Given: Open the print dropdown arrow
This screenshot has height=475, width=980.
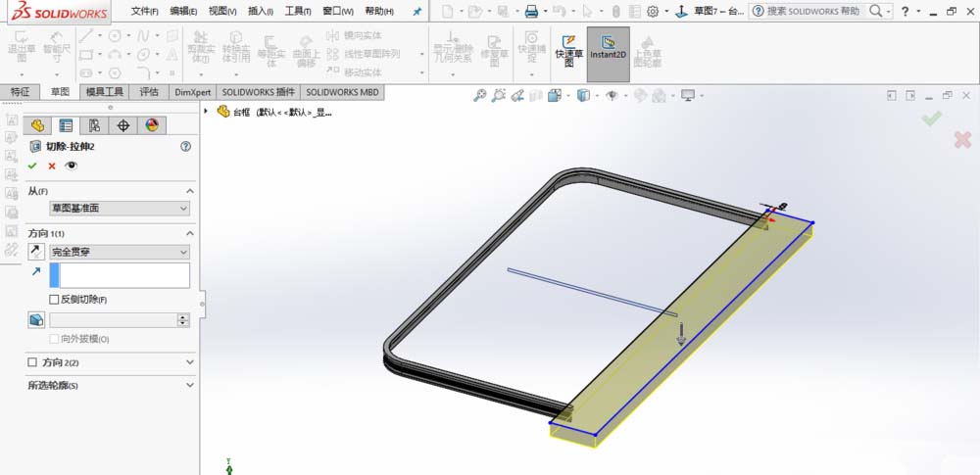Looking at the screenshot, I should [x=545, y=11].
